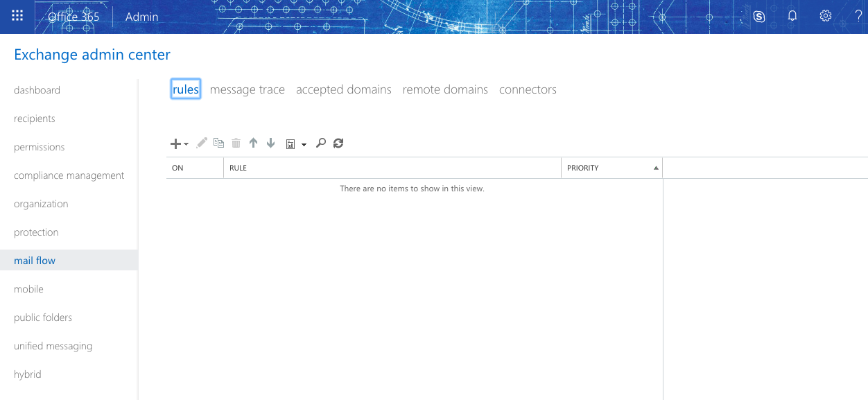The height and width of the screenshot is (400, 868).
Task: Move rule up with the arrow
Action: pos(253,143)
